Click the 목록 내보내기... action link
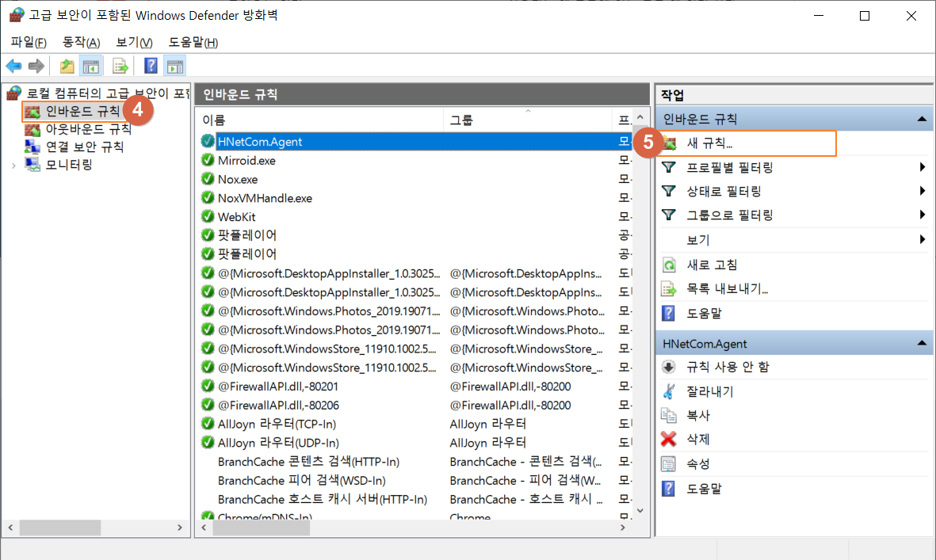The width and height of the screenshot is (936, 560). click(x=727, y=289)
